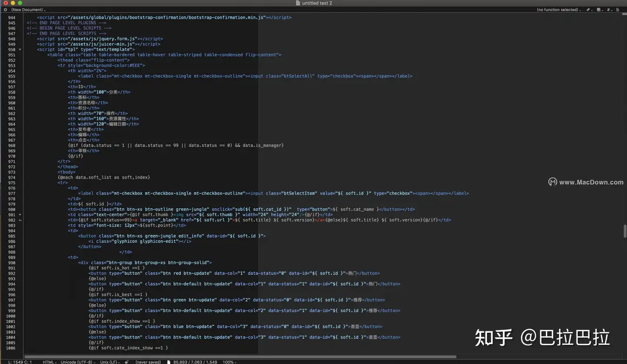The image size is (627, 364).
Task: Click the END PAGE LEVEL PLUGINS comment
Action: coord(67,23)
